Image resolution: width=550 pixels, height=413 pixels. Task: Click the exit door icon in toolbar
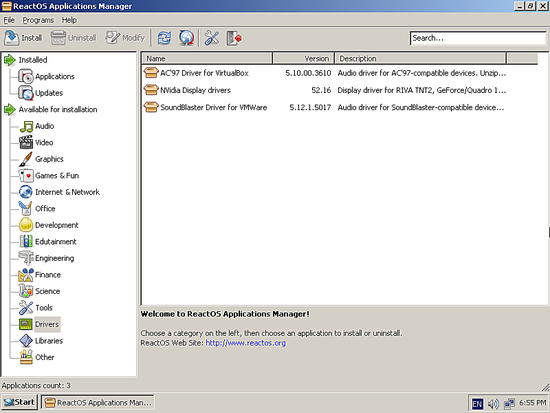click(x=234, y=38)
